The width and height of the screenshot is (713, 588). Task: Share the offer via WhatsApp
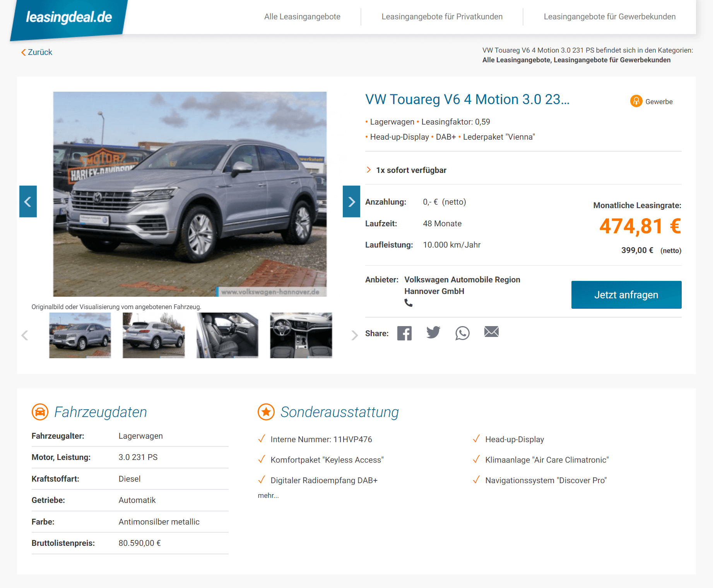[x=462, y=333]
